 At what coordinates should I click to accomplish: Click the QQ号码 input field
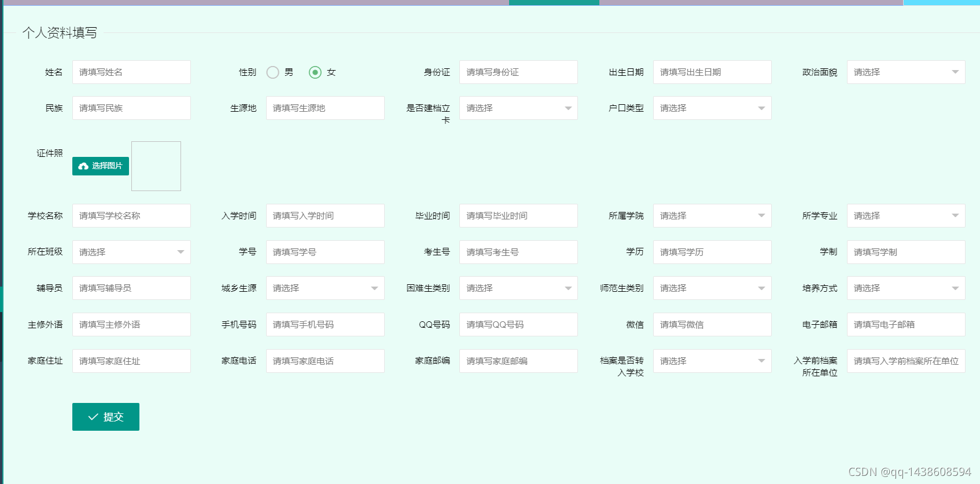pyautogui.click(x=518, y=325)
